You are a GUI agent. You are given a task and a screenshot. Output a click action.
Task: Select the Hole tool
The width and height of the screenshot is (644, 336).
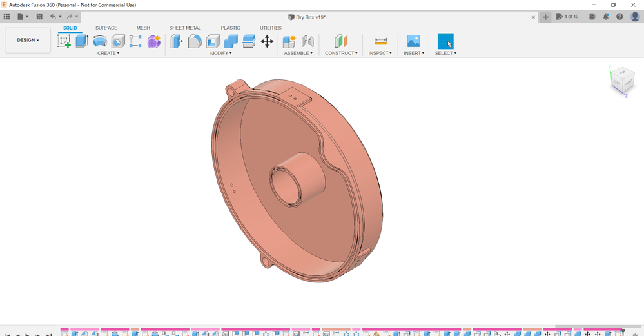pos(118,41)
